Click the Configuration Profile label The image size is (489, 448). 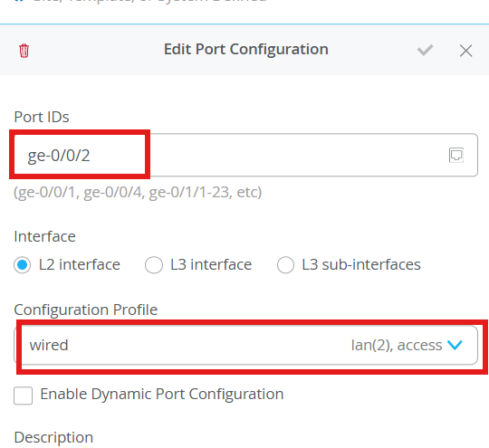[x=86, y=310]
